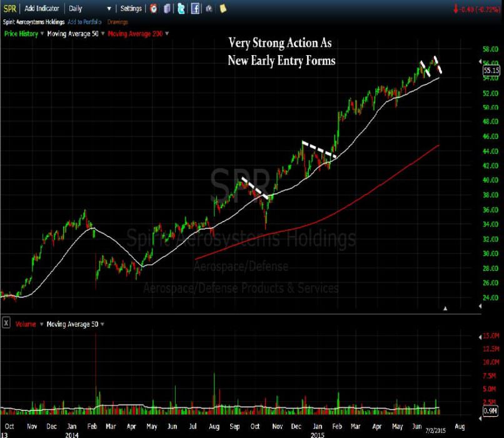
Task: Click the alarm clock alert icon
Action: [x=154, y=9]
